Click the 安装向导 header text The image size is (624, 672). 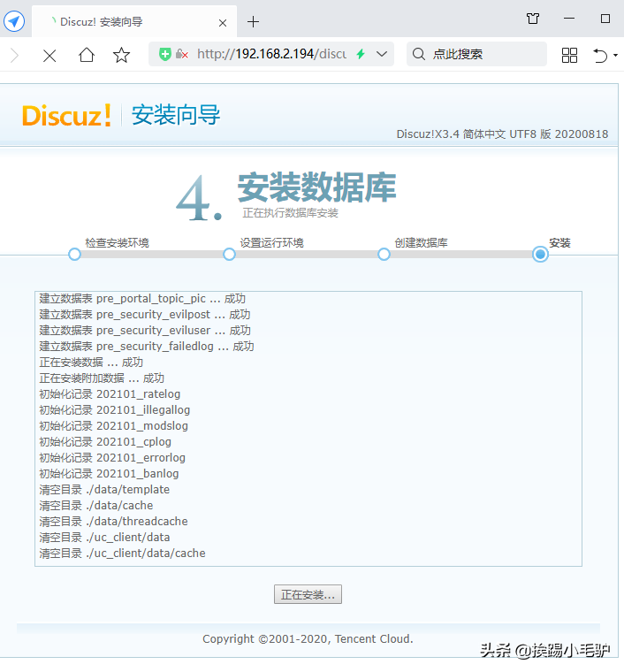coord(176,115)
